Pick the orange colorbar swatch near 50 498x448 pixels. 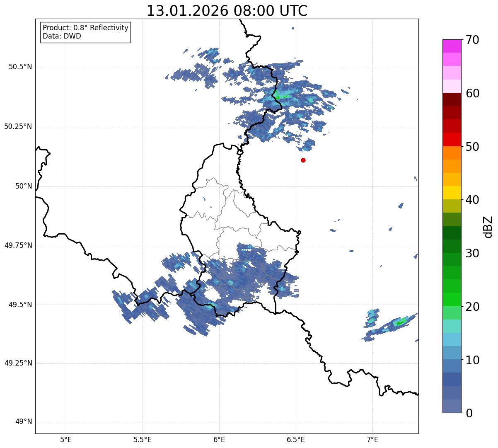click(x=452, y=153)
